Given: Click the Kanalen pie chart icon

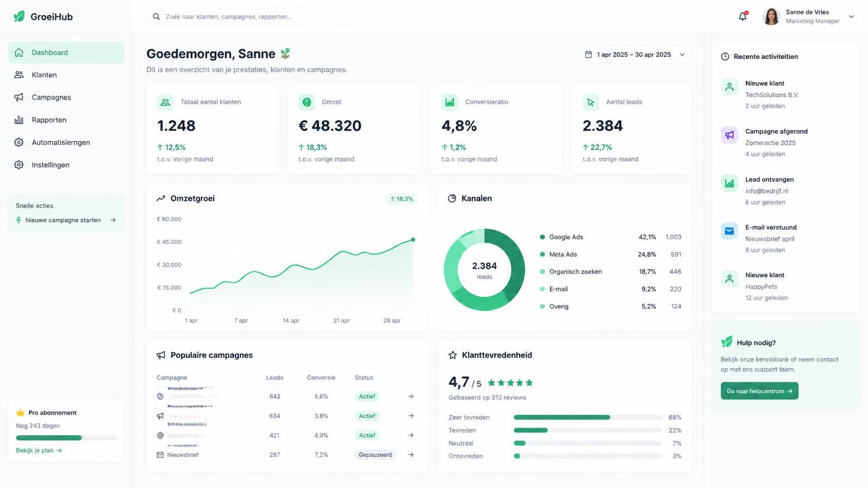Looking at the screenshot, I should (452, 199).
